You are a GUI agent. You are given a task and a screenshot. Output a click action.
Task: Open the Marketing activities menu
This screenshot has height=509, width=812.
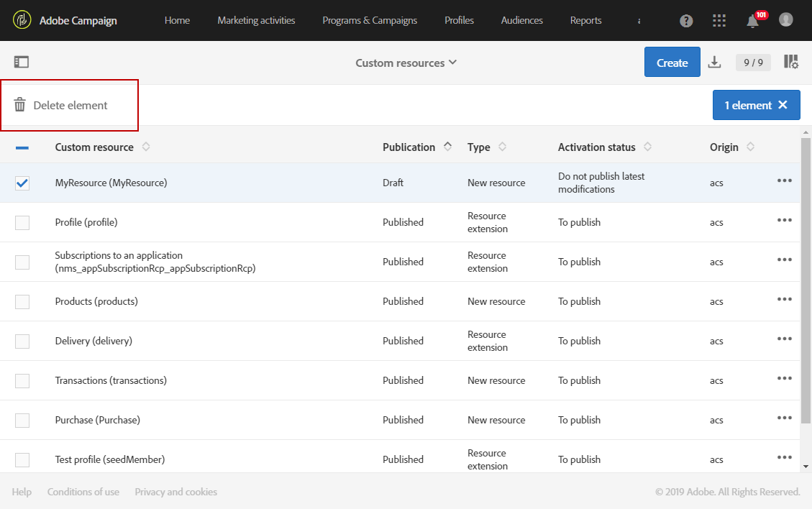click(x=256, y=20)
